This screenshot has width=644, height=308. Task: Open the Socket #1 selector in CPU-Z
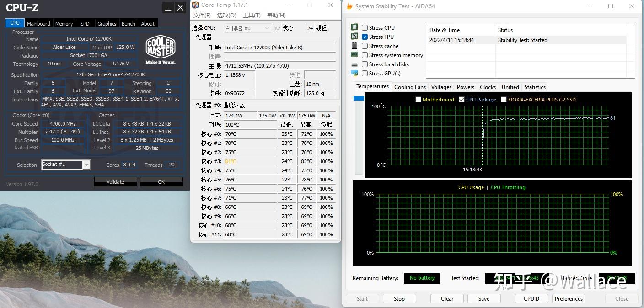coord(86,165)
